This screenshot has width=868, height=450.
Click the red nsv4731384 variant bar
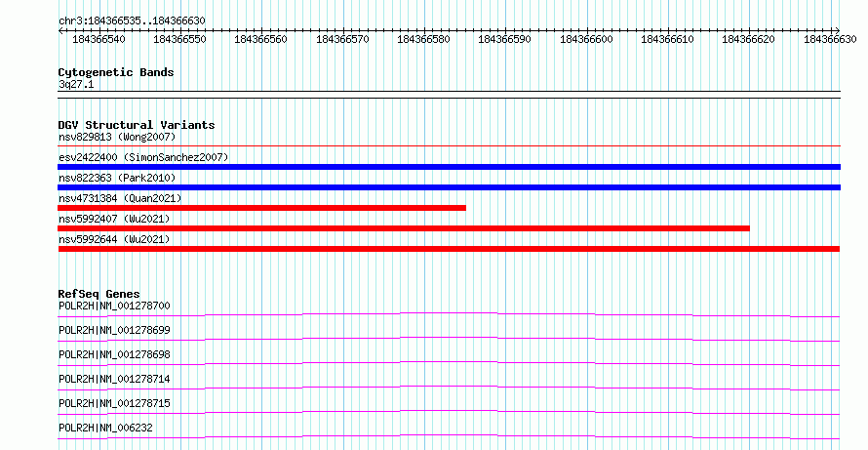[261, 208]
